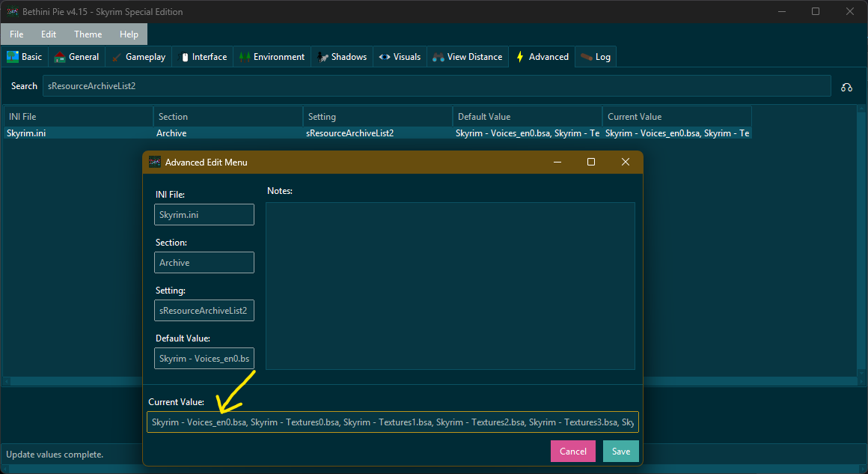Click the Gameplay tab sword icon
This screenshot has width=868, height=474.
coord(116,57)
